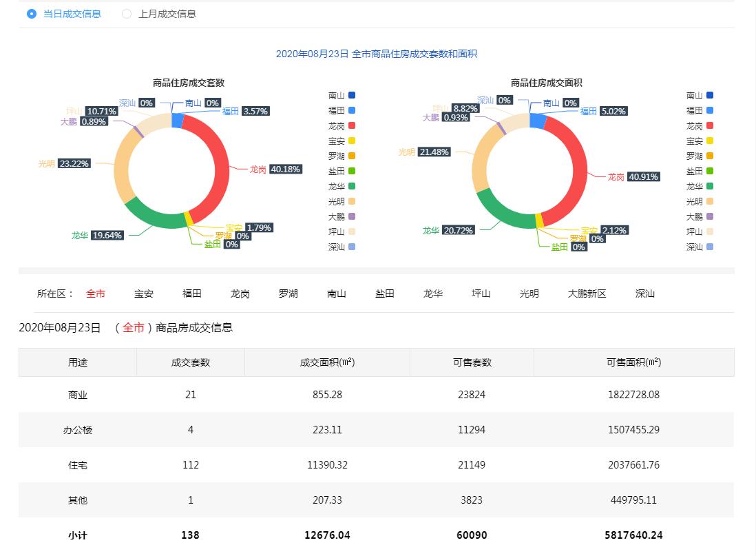Click the 成交套数 table column header
This screenshot has width=756, height=556.
tap(191, 362)
